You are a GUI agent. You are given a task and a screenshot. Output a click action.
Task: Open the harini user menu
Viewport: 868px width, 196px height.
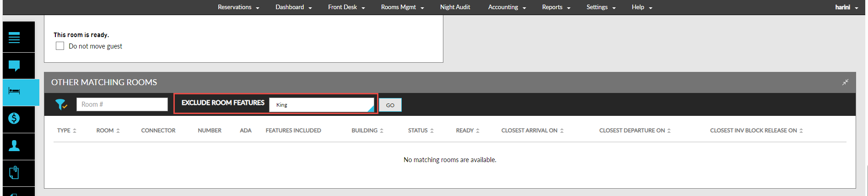(x=846, y=7)
